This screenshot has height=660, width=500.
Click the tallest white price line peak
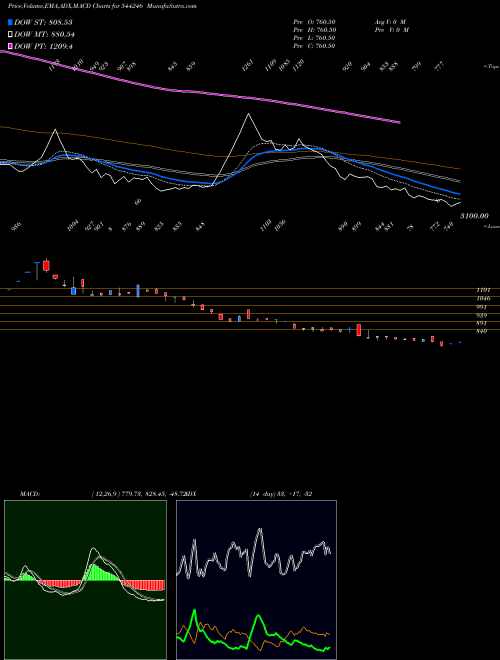pos(248,114)
